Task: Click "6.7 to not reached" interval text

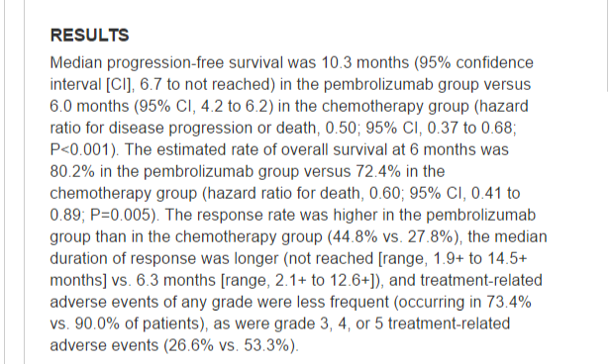Action: pos(206,84)
